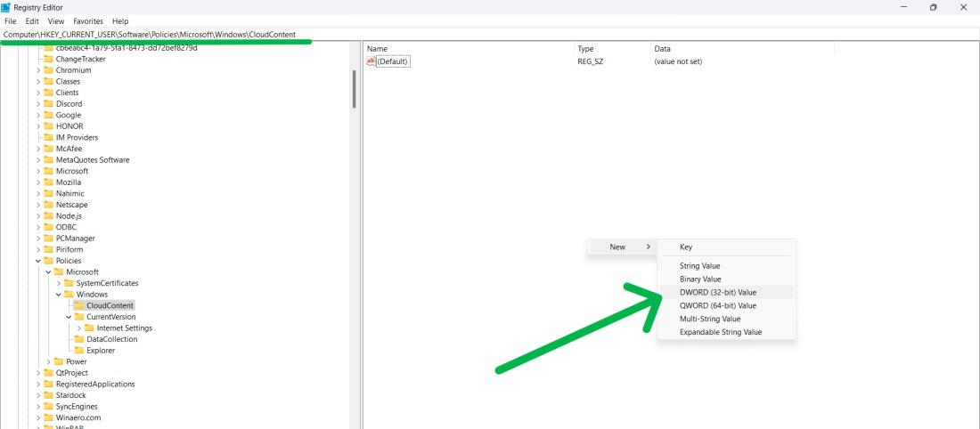Expand the McAfee key
This screenshot has height=429, width=980.
38,149
